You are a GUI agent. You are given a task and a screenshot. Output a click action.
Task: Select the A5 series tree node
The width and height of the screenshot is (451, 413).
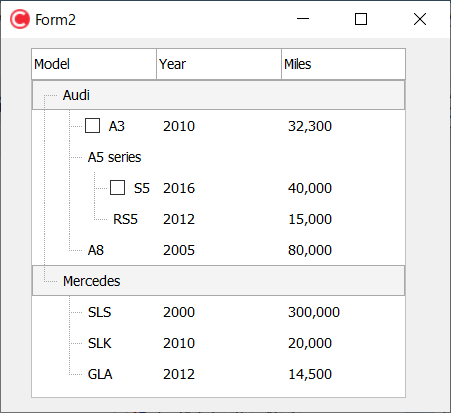114,157
